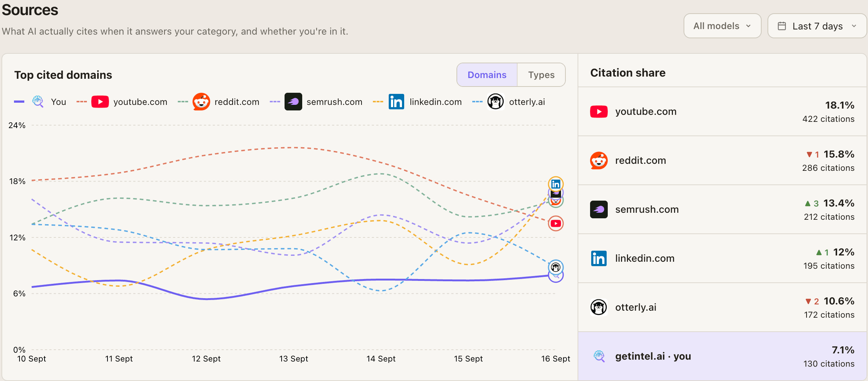The image size is (868, 381).
Task: Click the green up arrow beside linkedin.com 12%
Action: click(x=819, y=253)
